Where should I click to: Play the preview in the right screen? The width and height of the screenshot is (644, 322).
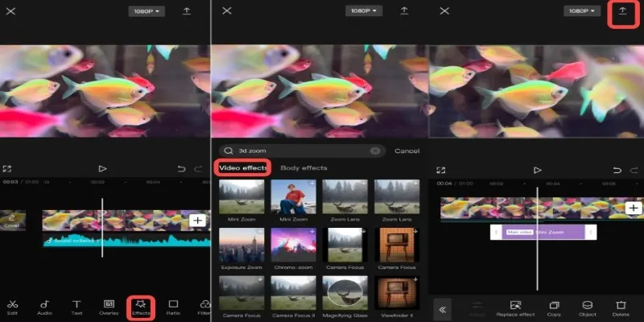click(x=537, y=170)
